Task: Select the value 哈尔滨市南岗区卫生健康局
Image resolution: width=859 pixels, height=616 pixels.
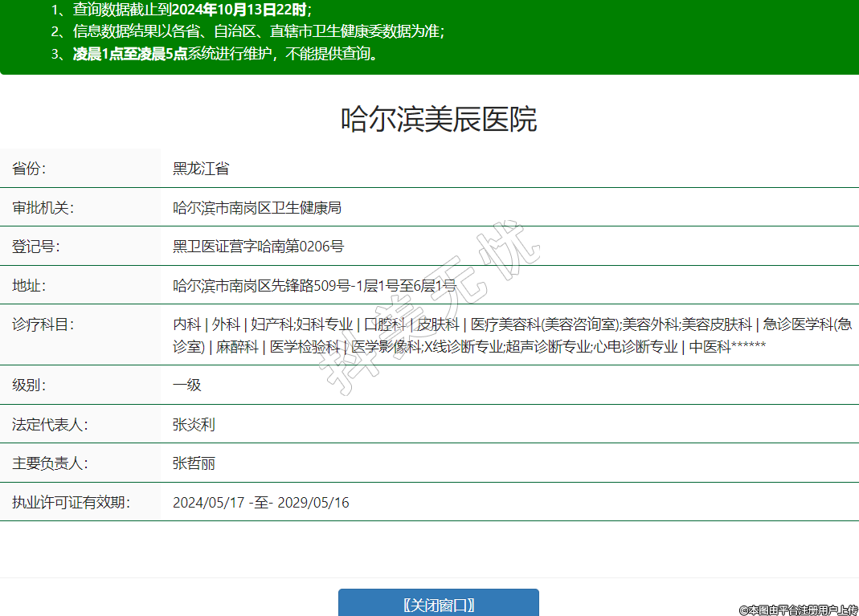Action: pos(257,208)
